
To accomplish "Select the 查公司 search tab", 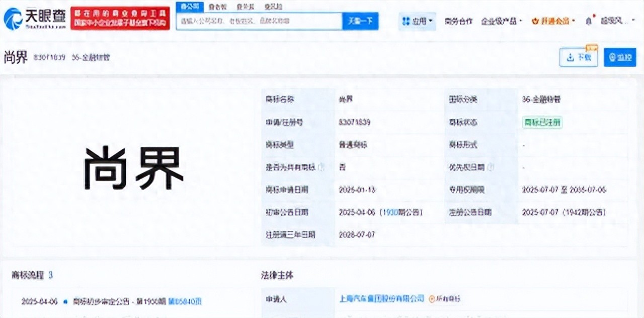I will pos(189,7).
